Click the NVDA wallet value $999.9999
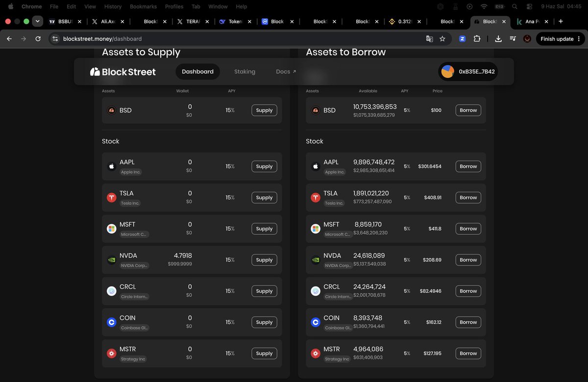The image size is (588, 382). [x=180, y=264]
